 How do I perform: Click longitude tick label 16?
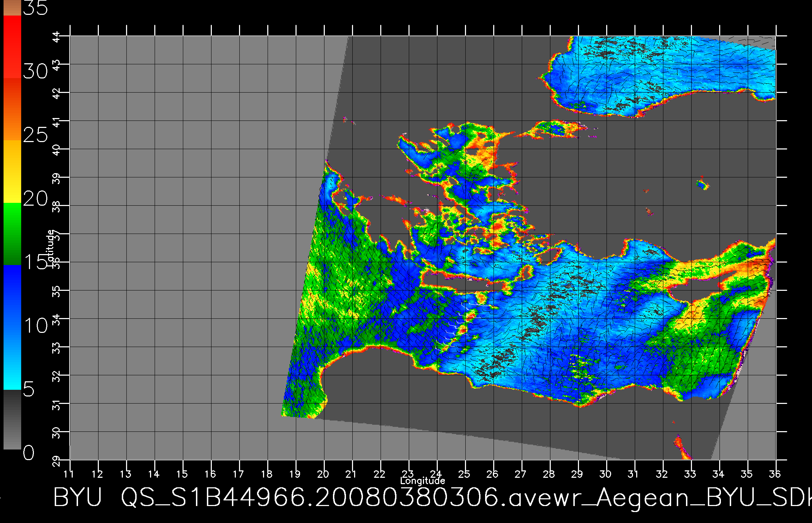(x=210, y=474)
